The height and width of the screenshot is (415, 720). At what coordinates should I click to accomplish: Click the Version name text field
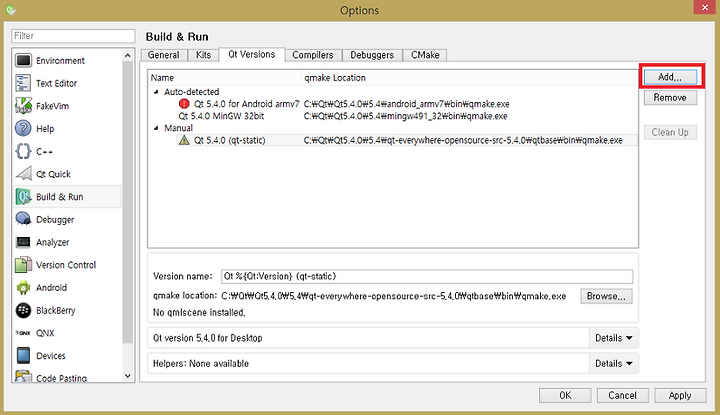(427, 276)
